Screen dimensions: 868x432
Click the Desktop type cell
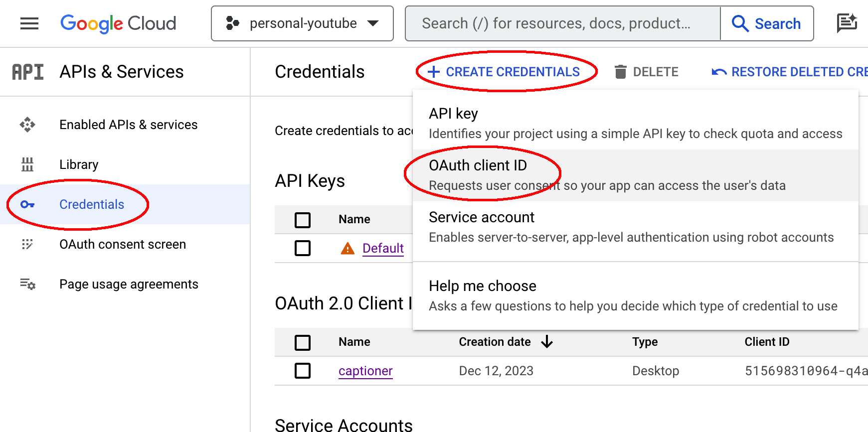656,371
